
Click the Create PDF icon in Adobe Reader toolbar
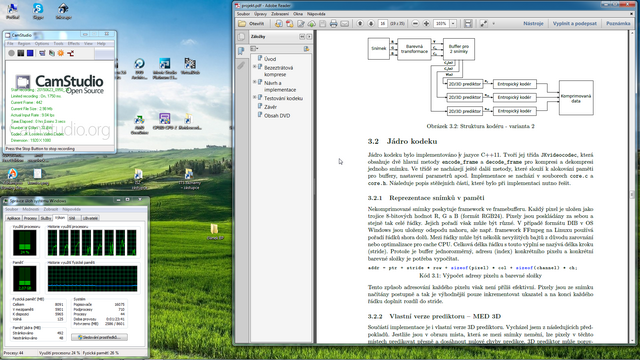290,24
